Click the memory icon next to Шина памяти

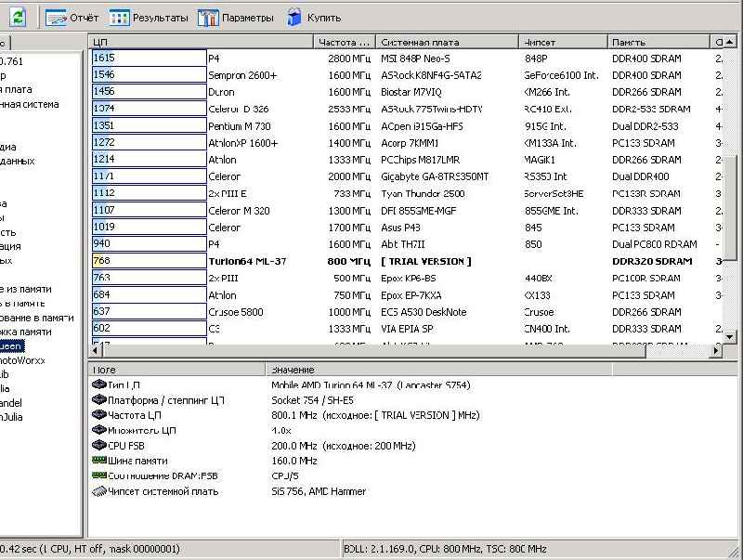tap(99, 460)
